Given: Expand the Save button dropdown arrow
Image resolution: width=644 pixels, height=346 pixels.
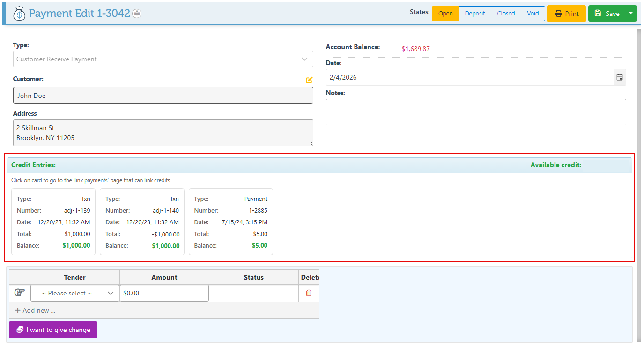Looking at the screenshot, I should (x=630, y=14).
